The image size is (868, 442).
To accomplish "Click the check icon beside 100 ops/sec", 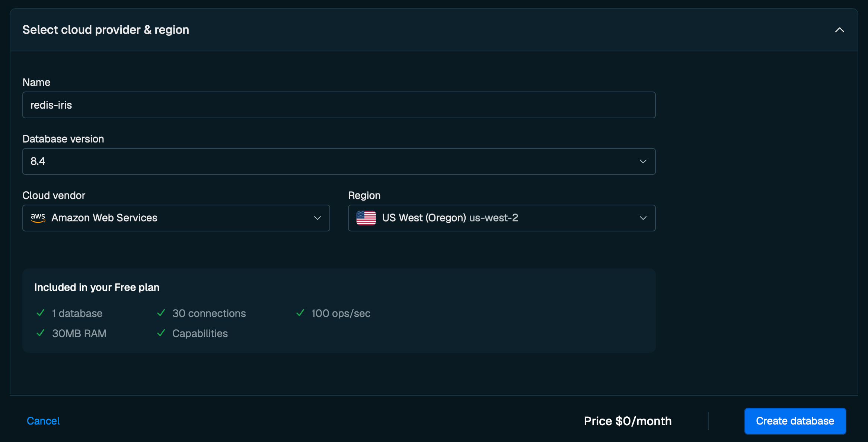I will 300,313.
